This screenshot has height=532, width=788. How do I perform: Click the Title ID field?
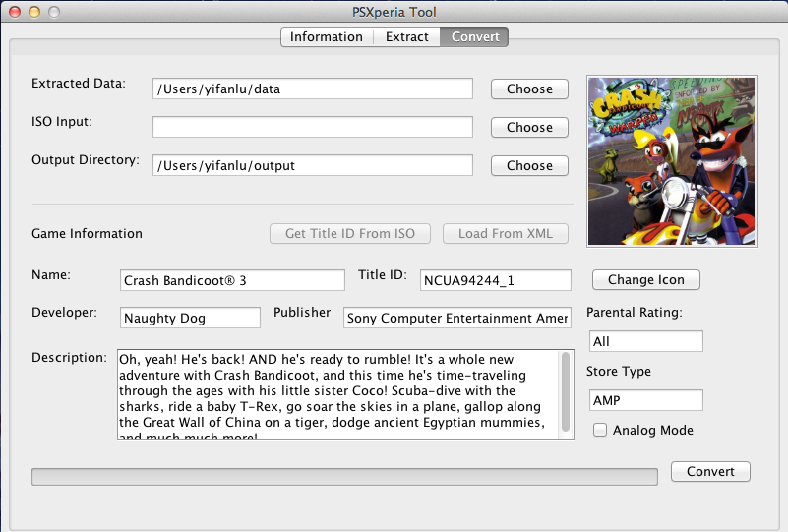point(495,280)
